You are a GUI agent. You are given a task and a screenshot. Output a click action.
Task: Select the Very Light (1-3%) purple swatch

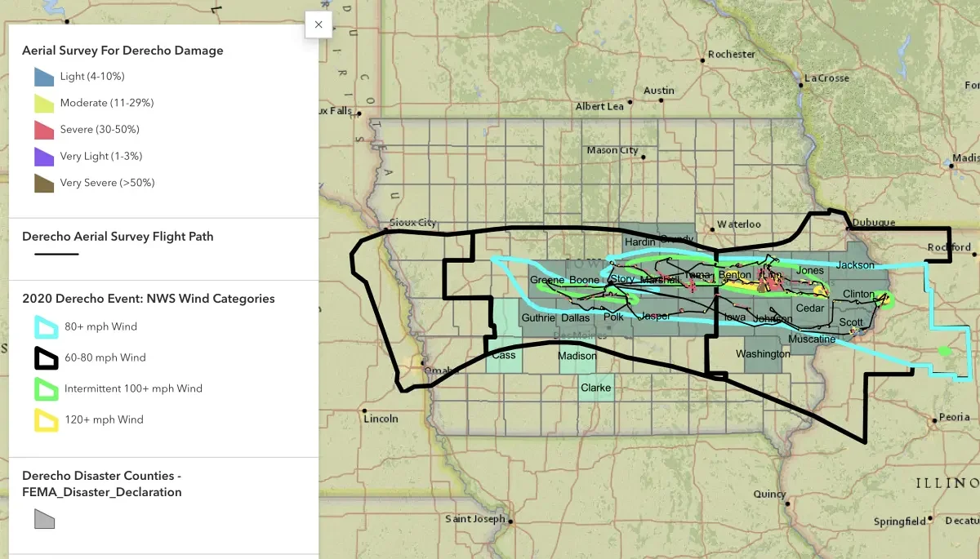44,157
